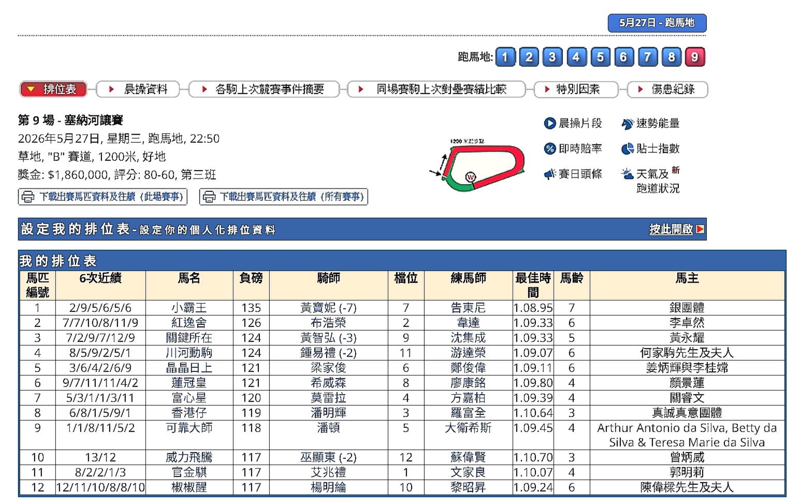Switch to the 傷患紀錄 tab
The width and height of the screenshot is (812, 504).
tap(668, 89)
